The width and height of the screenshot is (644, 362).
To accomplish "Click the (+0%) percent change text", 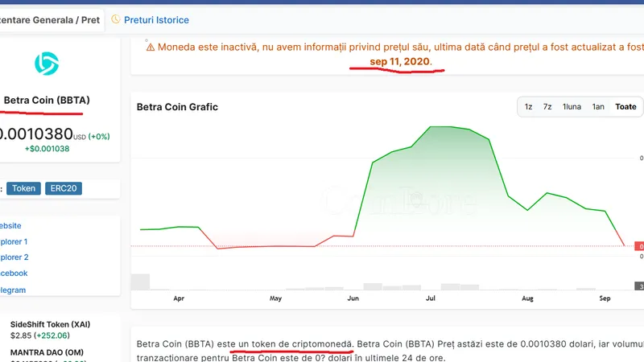I will pyautogui.click(x=99, y=137).
